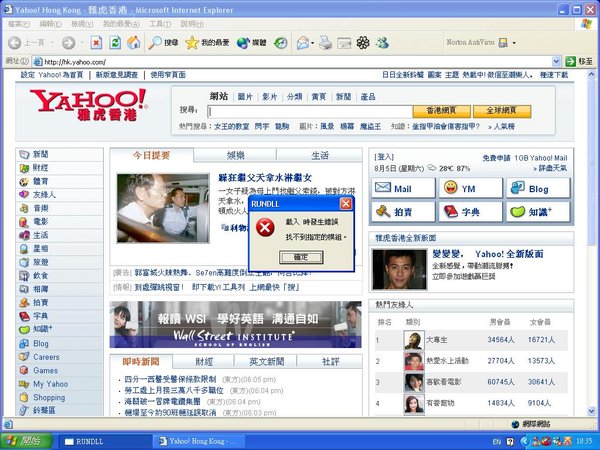Screen dimensions: 600x450
Task: Click the 香港網頁 search button
Action: coord(441,111)
